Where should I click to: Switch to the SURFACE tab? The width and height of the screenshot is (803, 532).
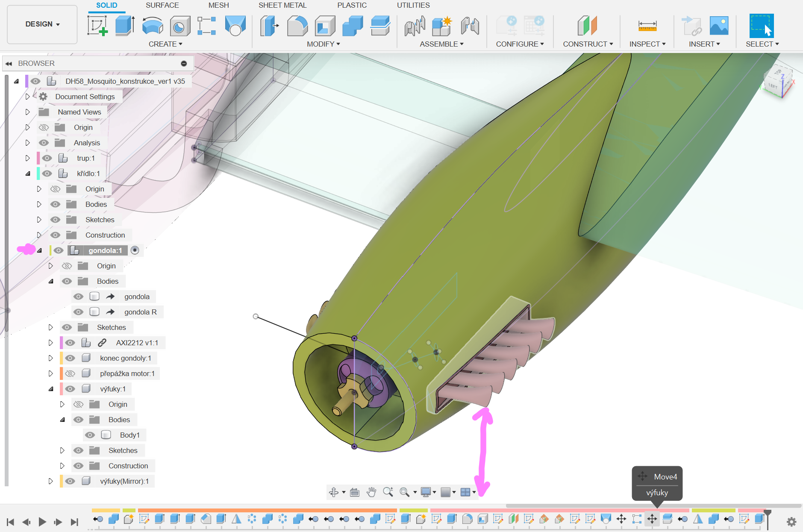[162, 5]
